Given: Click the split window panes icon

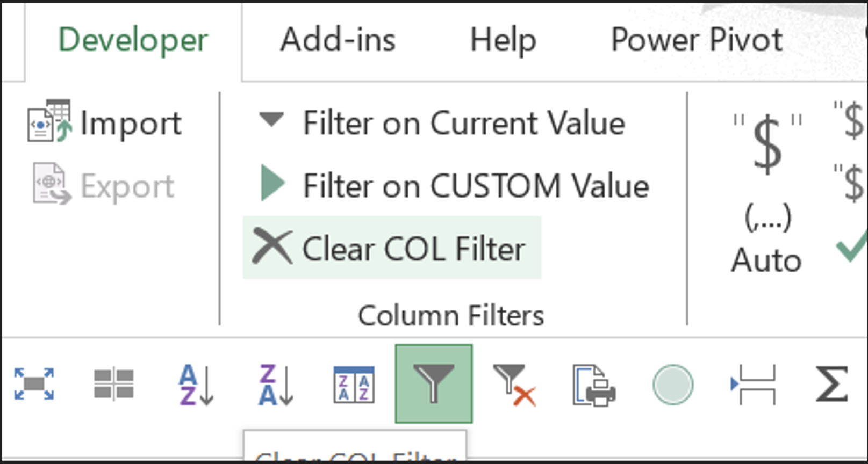Looking at the screenshot, I should click(113, 384).
